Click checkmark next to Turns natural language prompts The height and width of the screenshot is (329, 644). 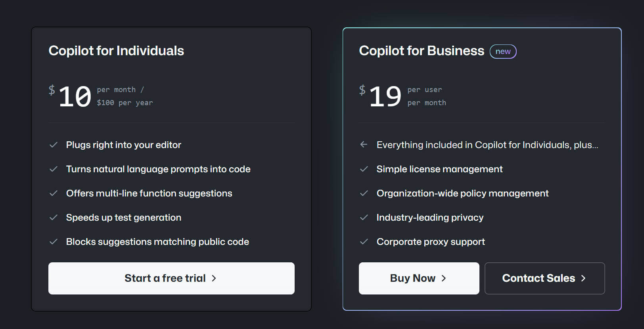click(x=54, y=169)
